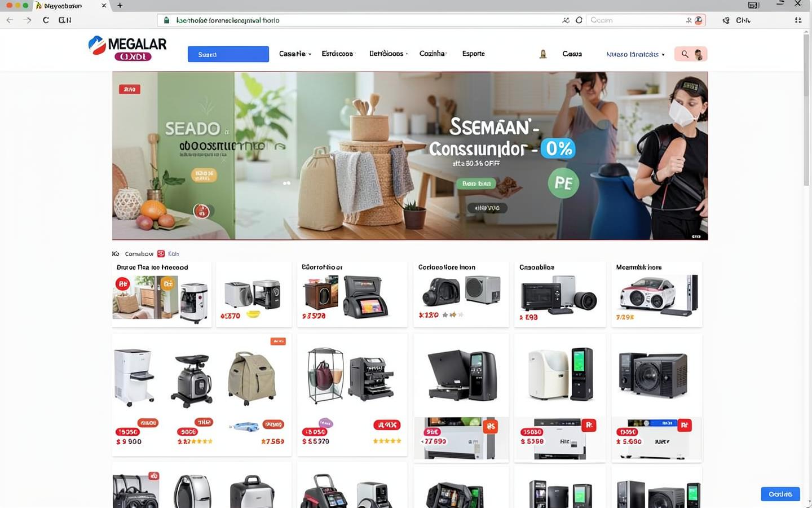
Task: Click the Comshour breadcrumb link
Action: tap(139, 253)
